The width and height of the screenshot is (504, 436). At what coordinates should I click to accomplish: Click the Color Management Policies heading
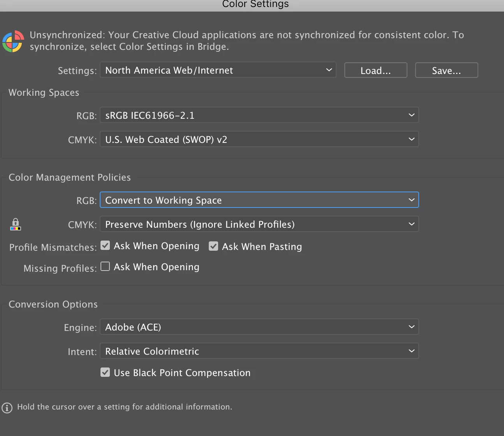pyautogui.click(x=70, y=178)
